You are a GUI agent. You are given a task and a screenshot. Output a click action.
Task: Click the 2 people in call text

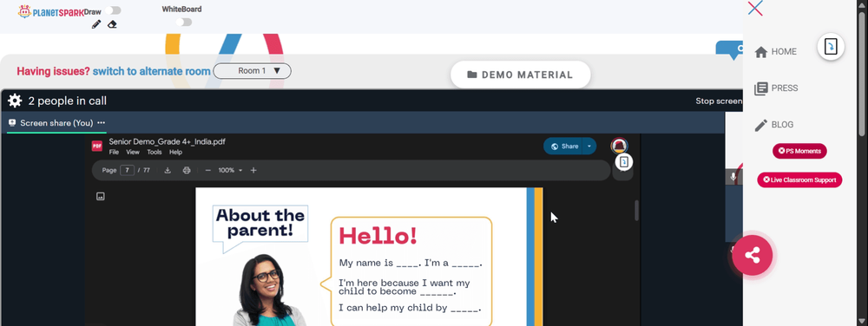[x=68, y=101]
